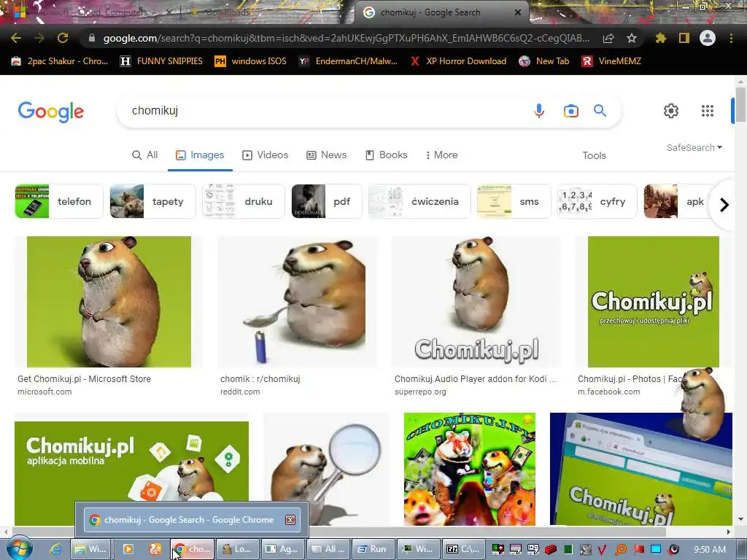Switch to the Books tab
This screenshot has width=747, height=560.
pos(387,155)
